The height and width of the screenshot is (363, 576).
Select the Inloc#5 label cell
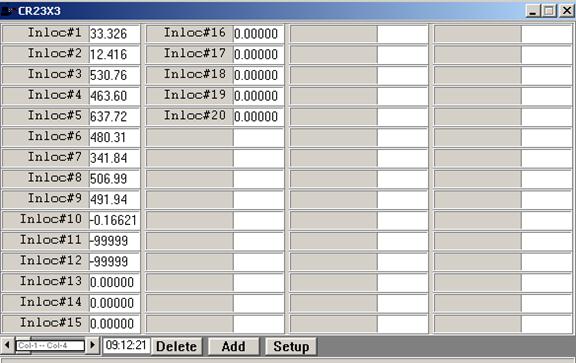(46, 116)
